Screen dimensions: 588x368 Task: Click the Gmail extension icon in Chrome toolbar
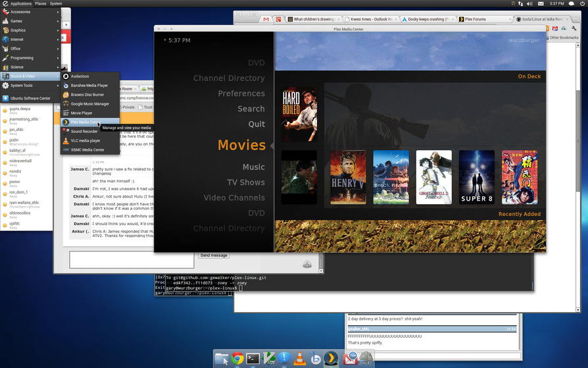click(555, 28)
